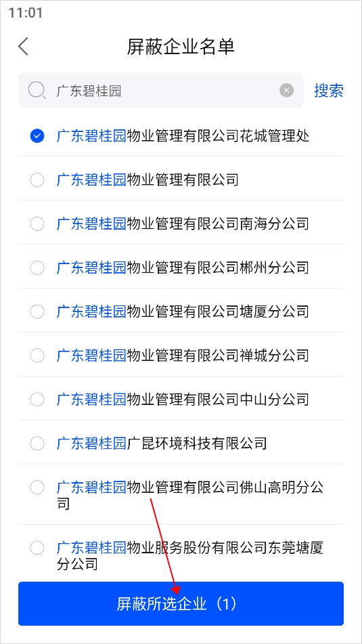The image size is (362, 644).
Task: Uncheck the 花城管理处 company checkbox
Action: (37, 136)
